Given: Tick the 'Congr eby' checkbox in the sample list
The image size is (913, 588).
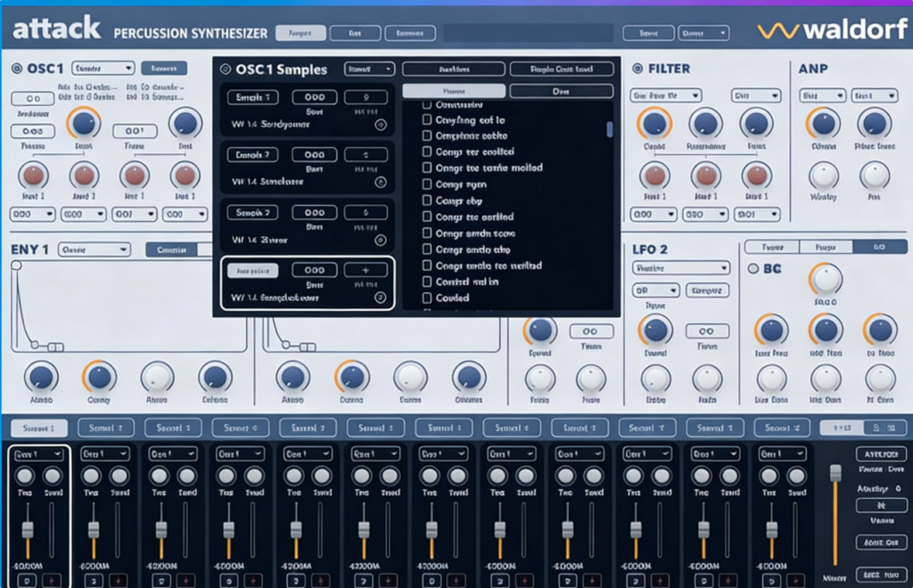Looking at the screenshot, I should [427, 200].
